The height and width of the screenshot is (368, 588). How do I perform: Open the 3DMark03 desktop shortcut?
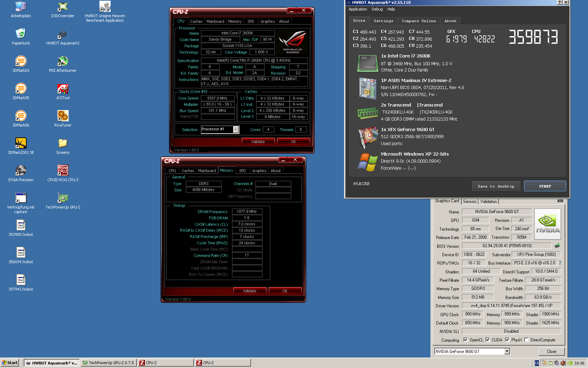tap(21, 64)
